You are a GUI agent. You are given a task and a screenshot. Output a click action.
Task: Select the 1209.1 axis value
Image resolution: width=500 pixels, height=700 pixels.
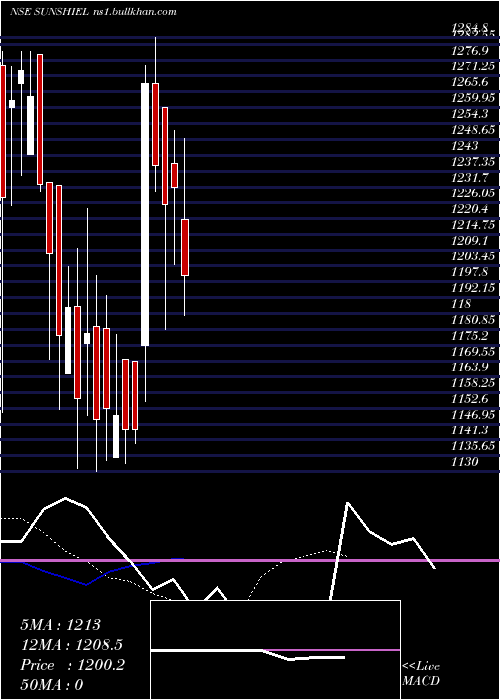(x=470, y=240)
